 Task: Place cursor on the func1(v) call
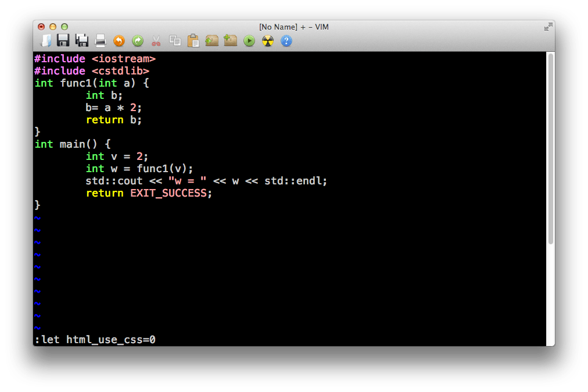click(164, 168)
